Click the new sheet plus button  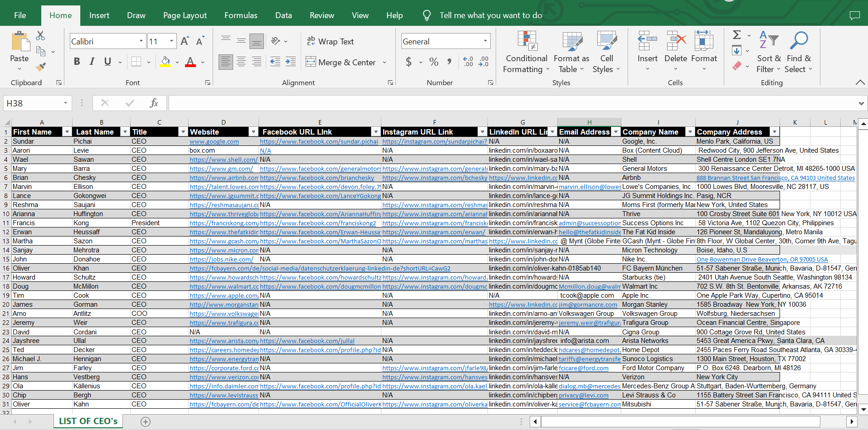pos(146,422)
